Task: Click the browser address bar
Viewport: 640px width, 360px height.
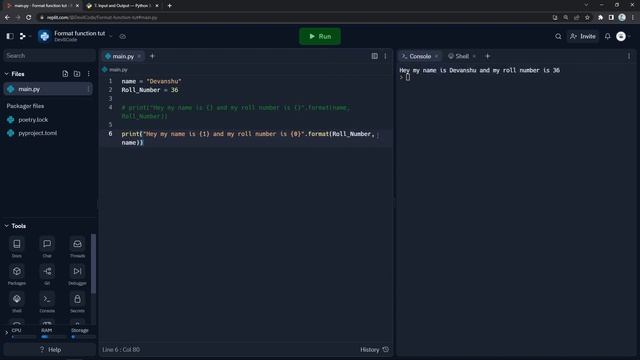Action: coord(294,18)
